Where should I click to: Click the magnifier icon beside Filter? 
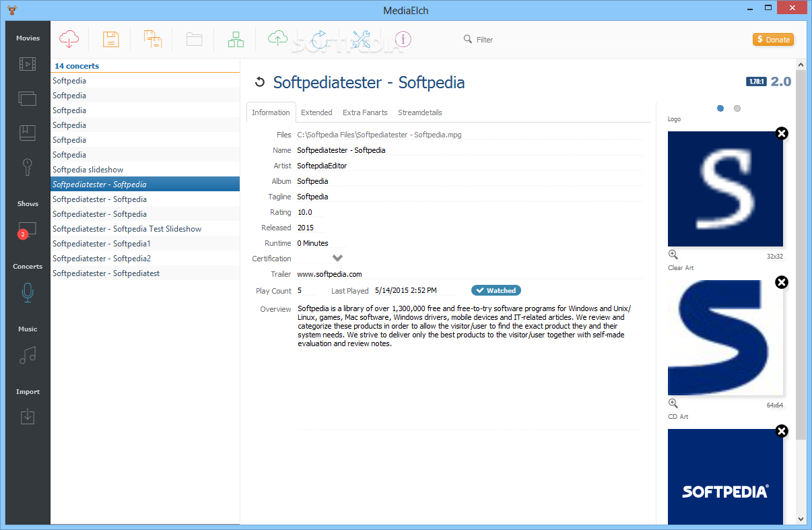[x=468, y=39]
